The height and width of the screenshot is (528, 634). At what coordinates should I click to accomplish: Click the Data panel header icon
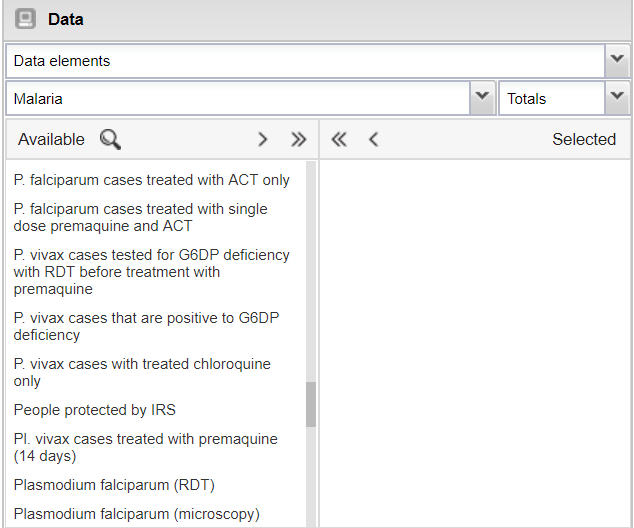(x=25, y=19)
